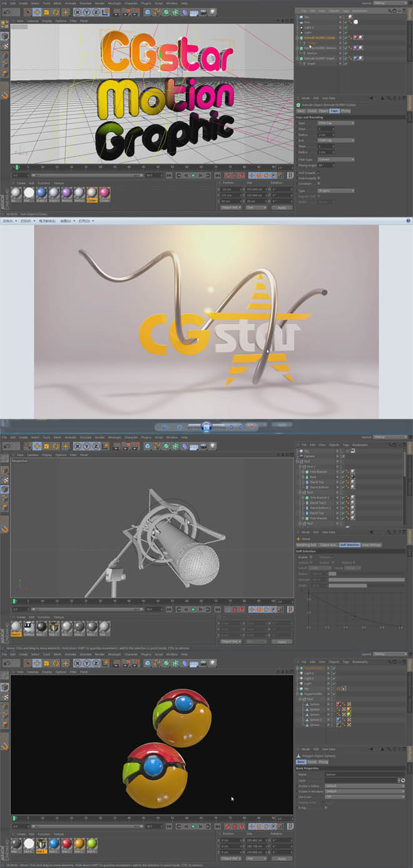Add a Cube primitive in the microphone window toolbar
Screen dimensions: 413x868
coord(148,446)
